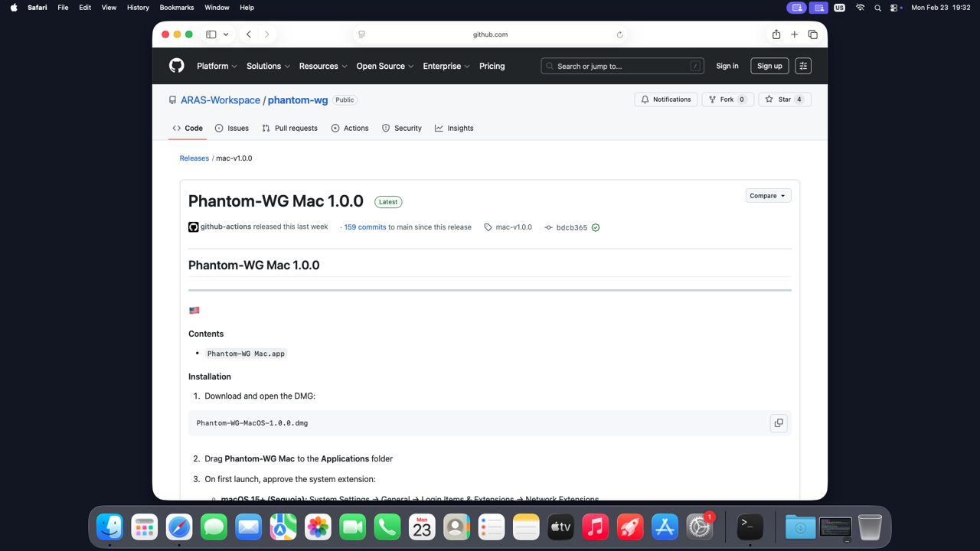
Task: Click the Sign up button
Action: pyautogui.click(x=769, y=66)
